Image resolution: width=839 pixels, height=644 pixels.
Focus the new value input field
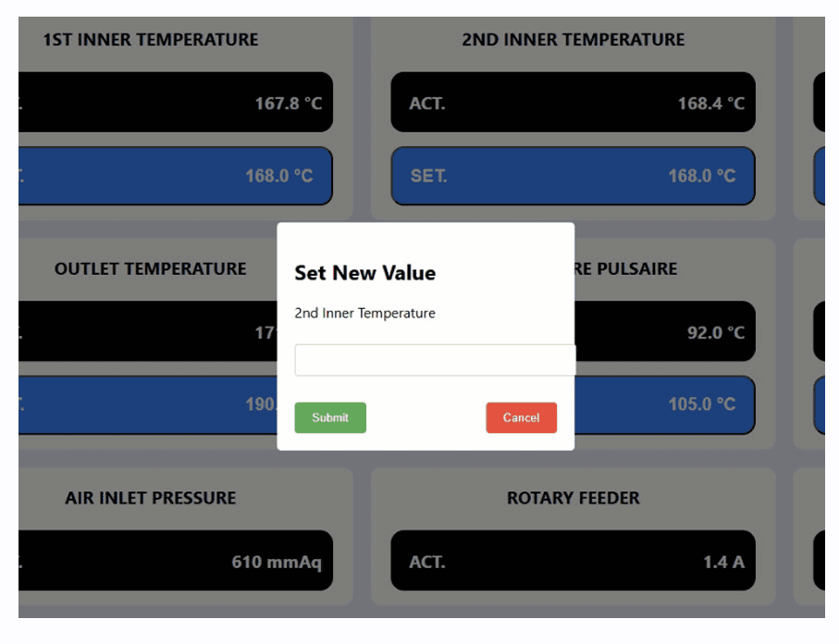tap(434, 360)
